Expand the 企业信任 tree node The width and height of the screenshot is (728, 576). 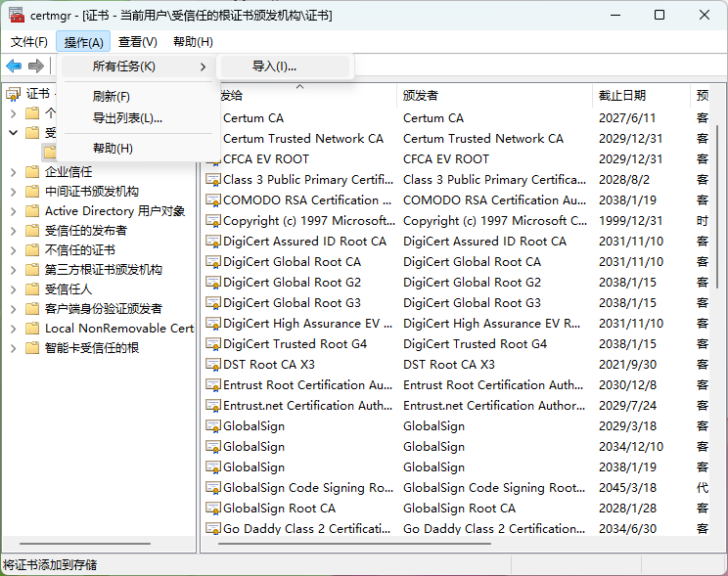pos(13,172)
